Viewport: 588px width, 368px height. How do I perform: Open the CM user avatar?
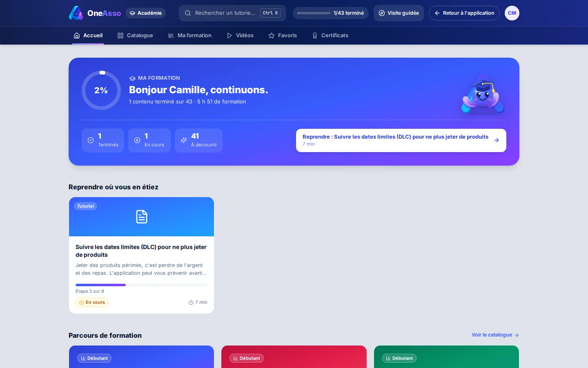tap(512, 13)
